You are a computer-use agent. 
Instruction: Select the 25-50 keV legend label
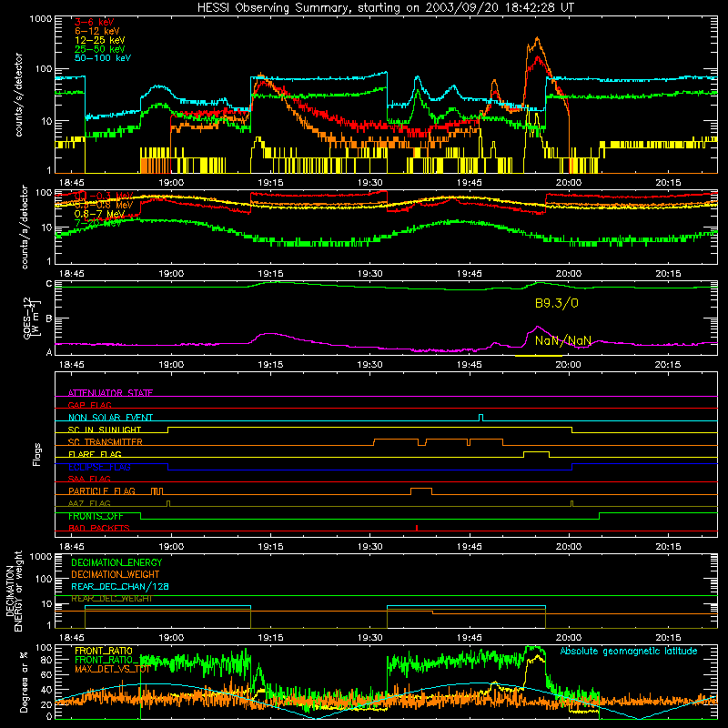pos(100,49)
